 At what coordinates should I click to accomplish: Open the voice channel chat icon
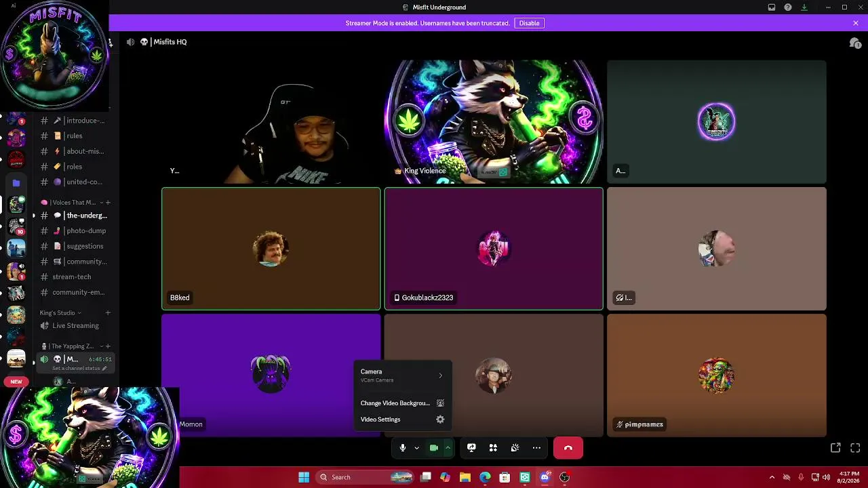[854, 43]
